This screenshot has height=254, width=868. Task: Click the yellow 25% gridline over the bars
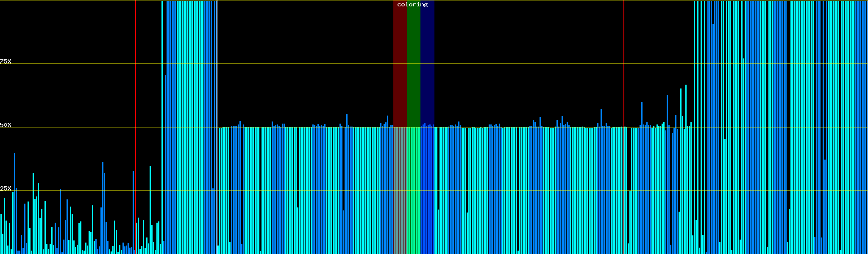pos(297,191)
